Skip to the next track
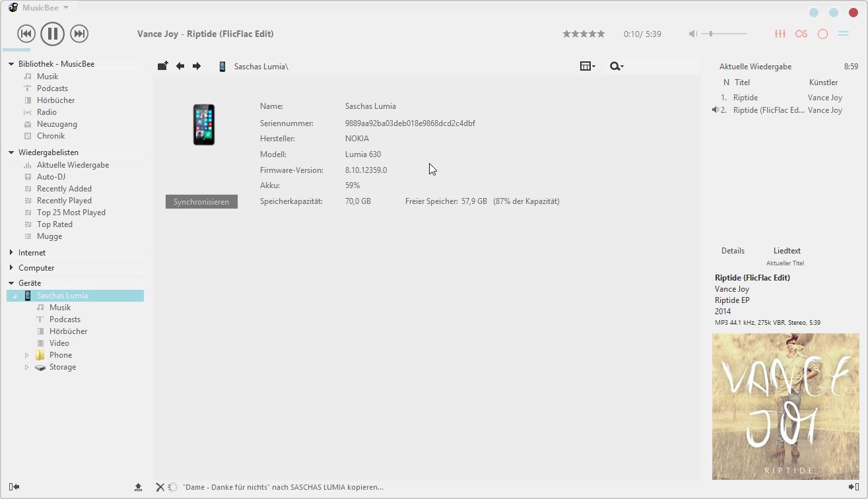Screen dimensions: 868x499 pos(79,34)
